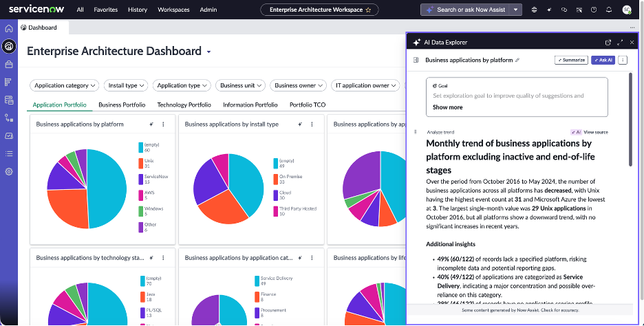
Task: Select the Dashboard page tab
Action: tap(43, 28)
